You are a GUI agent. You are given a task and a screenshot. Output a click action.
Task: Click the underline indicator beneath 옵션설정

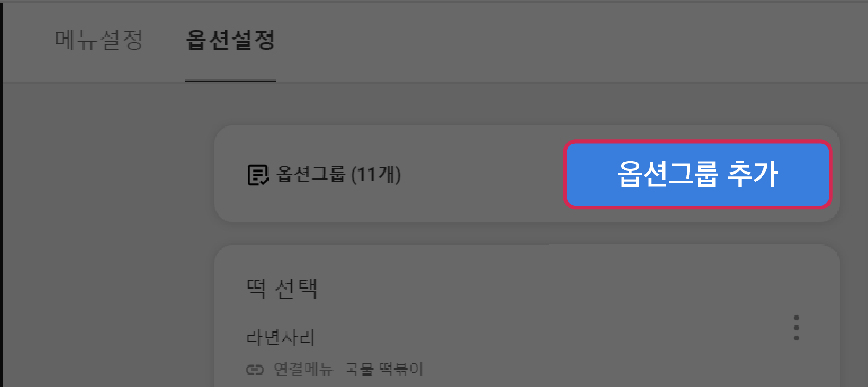click(x=231, y=81)
